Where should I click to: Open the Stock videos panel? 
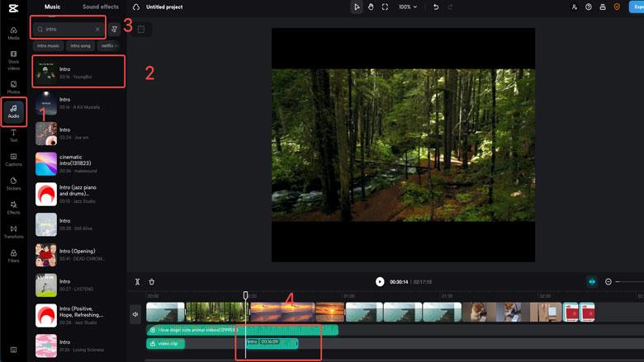13,60
